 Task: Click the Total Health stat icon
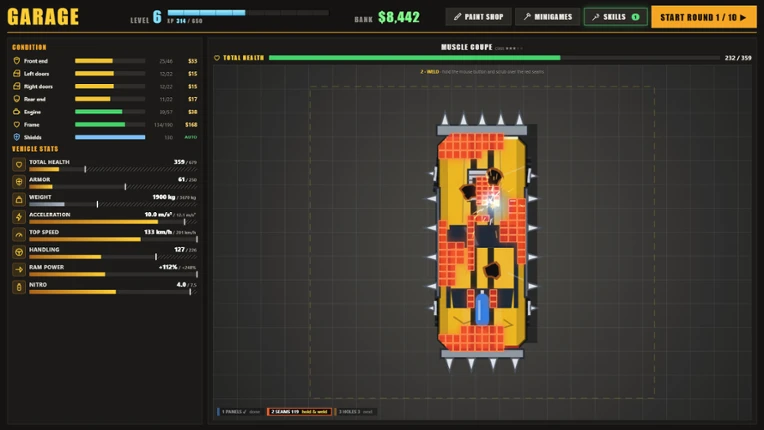[x=19, y=165]
